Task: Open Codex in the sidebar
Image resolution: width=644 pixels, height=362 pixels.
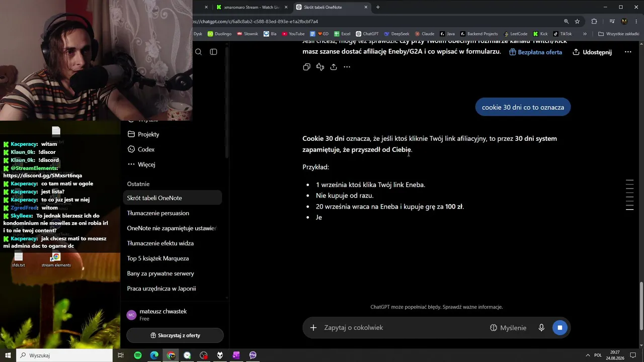Action: (x=172, y=149)
